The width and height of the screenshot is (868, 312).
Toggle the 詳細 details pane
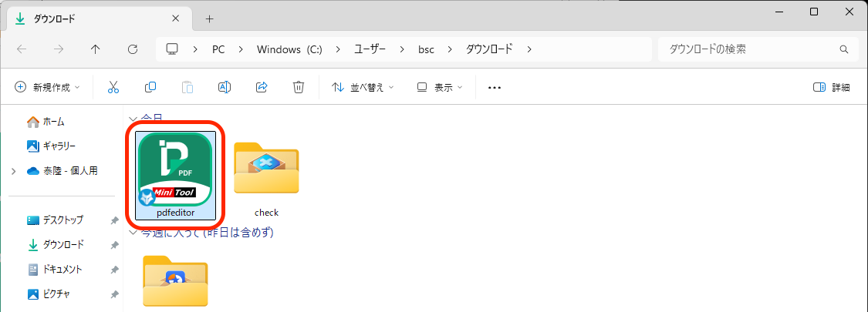tap(832, 87)
